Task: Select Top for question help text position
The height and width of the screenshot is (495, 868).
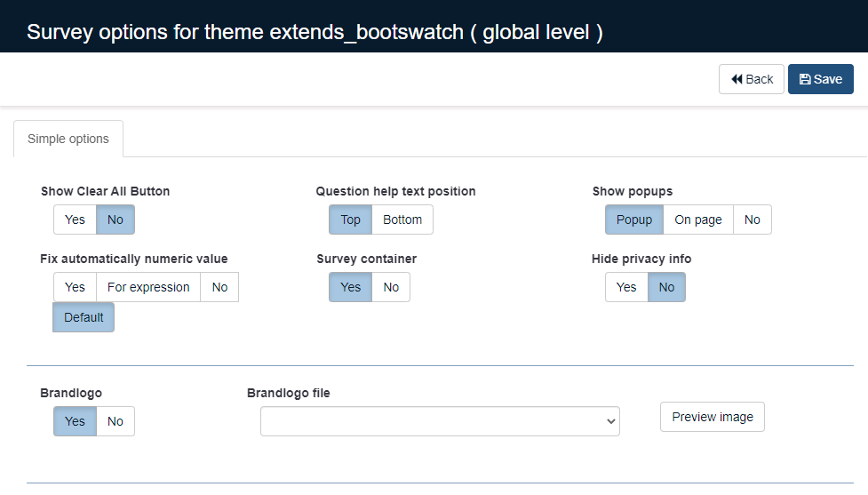Action: 350,220
